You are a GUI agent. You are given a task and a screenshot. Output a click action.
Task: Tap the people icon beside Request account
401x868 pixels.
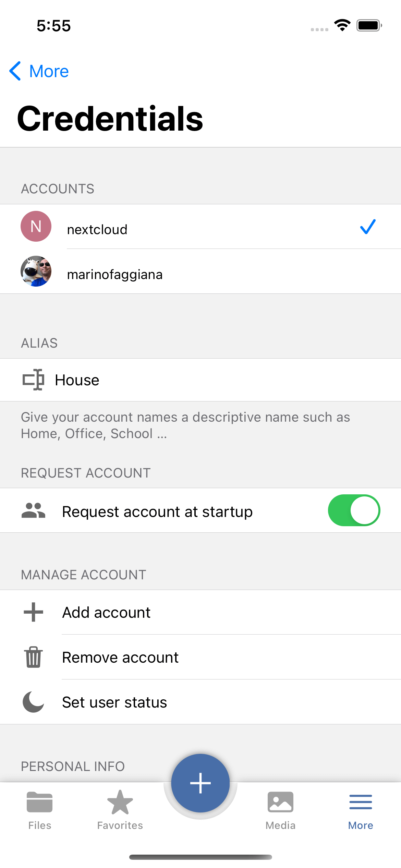33,510
